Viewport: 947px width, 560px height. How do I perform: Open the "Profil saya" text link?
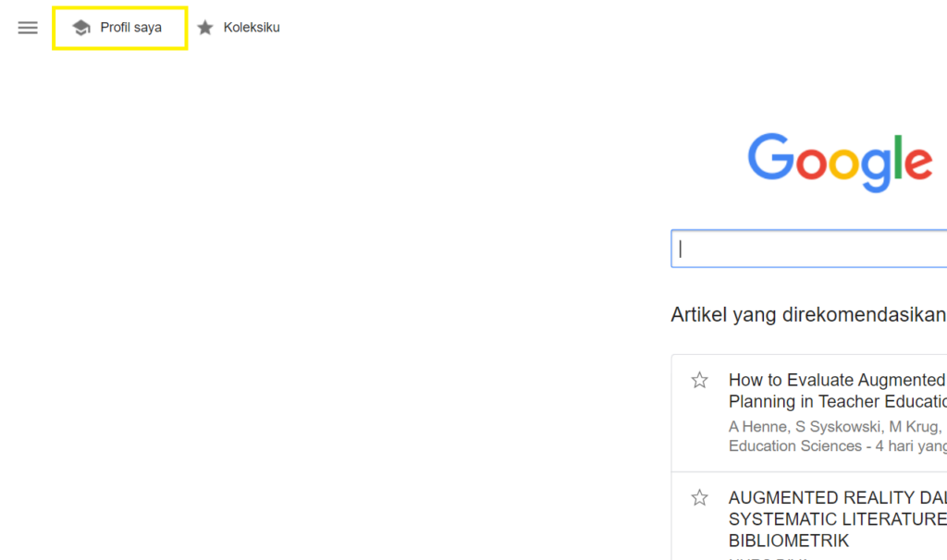point(130,28)
